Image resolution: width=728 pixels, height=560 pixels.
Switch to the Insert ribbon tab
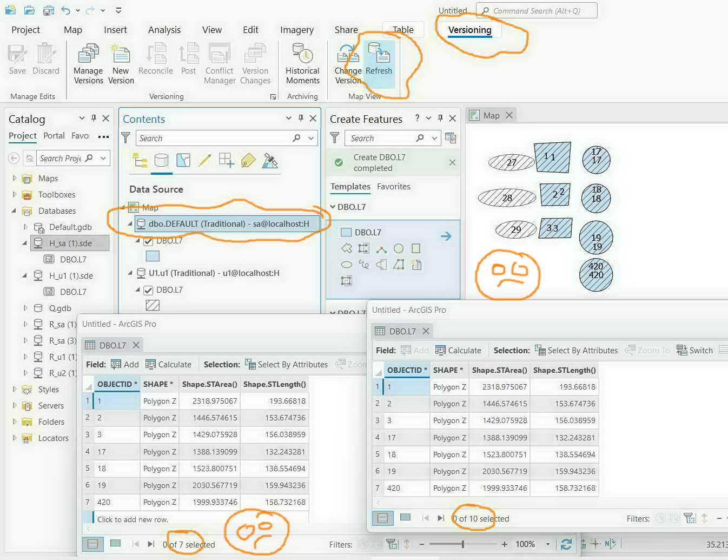click(x=115, y=30)
